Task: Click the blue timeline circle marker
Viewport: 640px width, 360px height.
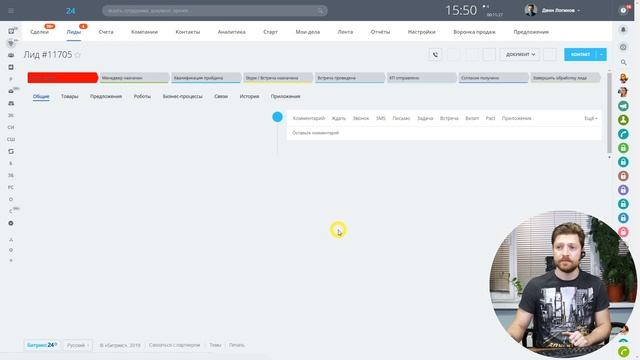Action: (x=277, y=117)
